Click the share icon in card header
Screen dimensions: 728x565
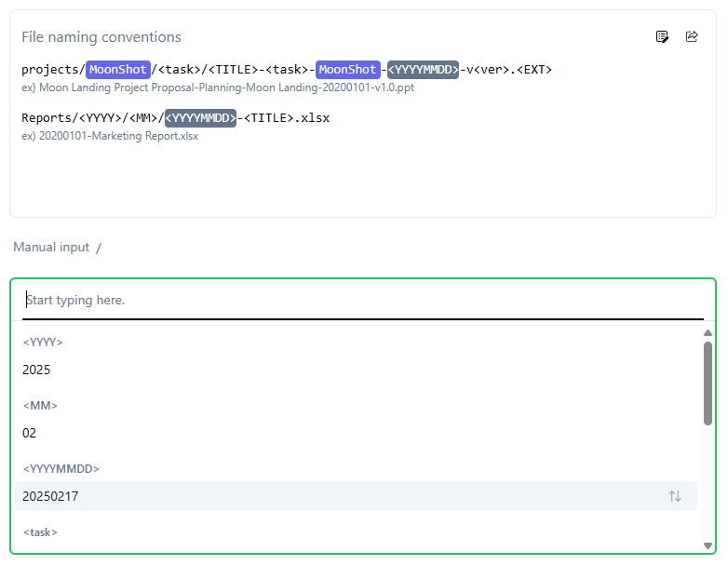[x=692, y=36]
